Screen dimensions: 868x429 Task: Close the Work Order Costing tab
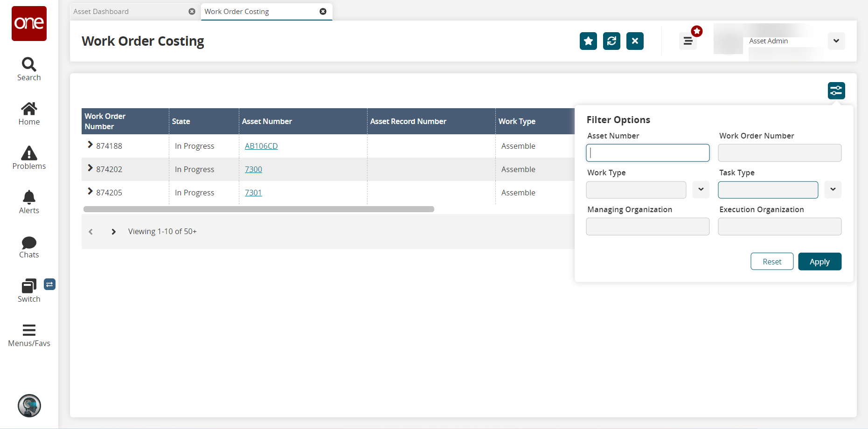tap(323, 12)
